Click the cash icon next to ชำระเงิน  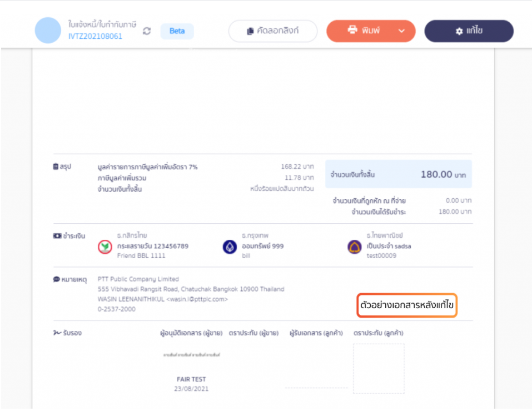pos(56,236)
